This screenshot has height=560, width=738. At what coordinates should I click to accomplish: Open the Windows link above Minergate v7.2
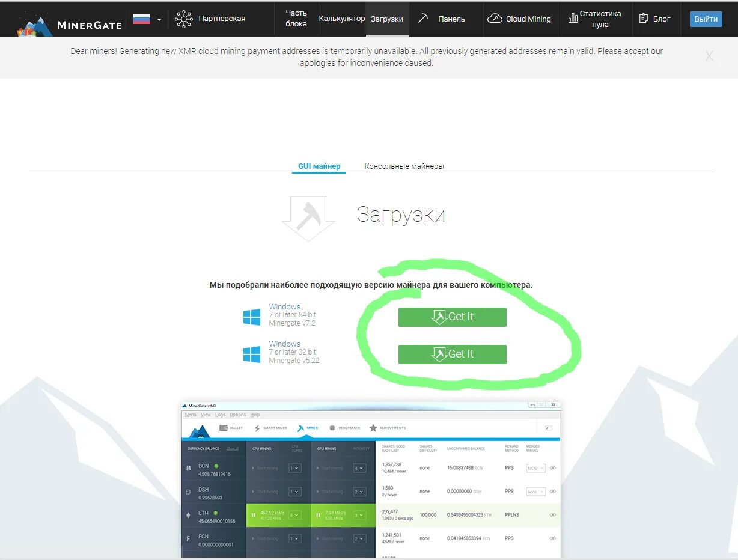pos(285,307)
